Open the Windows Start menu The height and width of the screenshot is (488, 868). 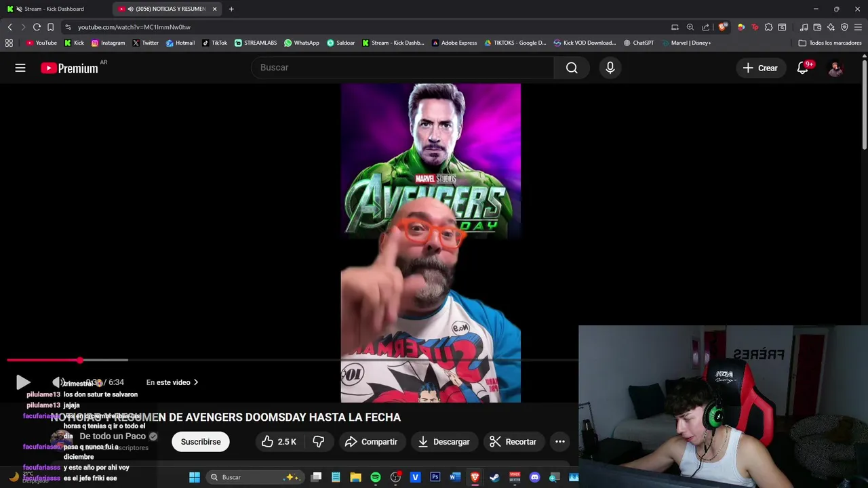point(195,477)
